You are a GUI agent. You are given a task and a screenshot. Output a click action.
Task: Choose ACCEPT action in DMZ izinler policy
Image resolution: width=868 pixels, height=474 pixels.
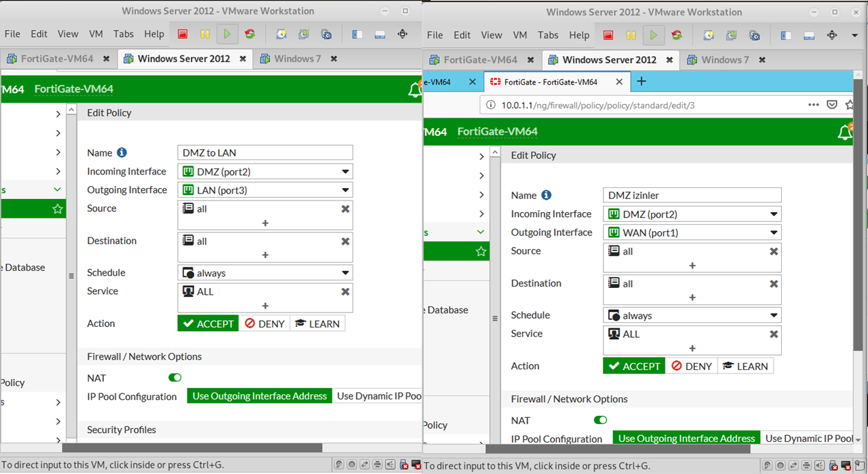click(x=634, y=366)
